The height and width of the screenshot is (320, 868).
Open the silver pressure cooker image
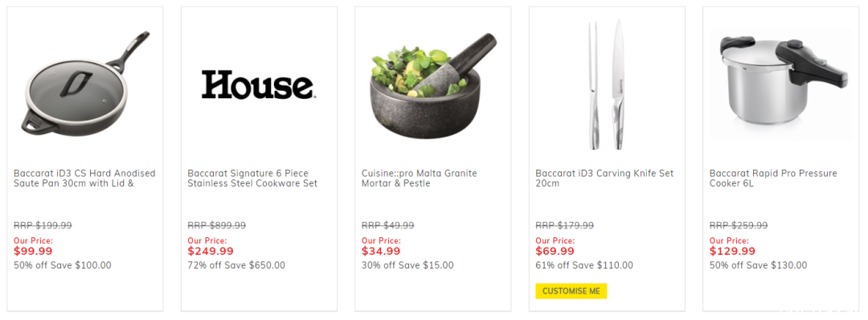[780, 84]
